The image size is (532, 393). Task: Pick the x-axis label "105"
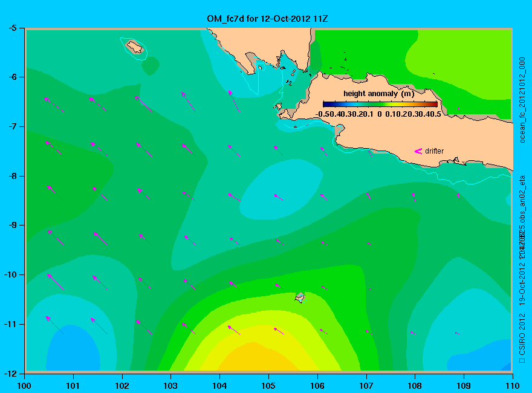click(x=268, y=386)
